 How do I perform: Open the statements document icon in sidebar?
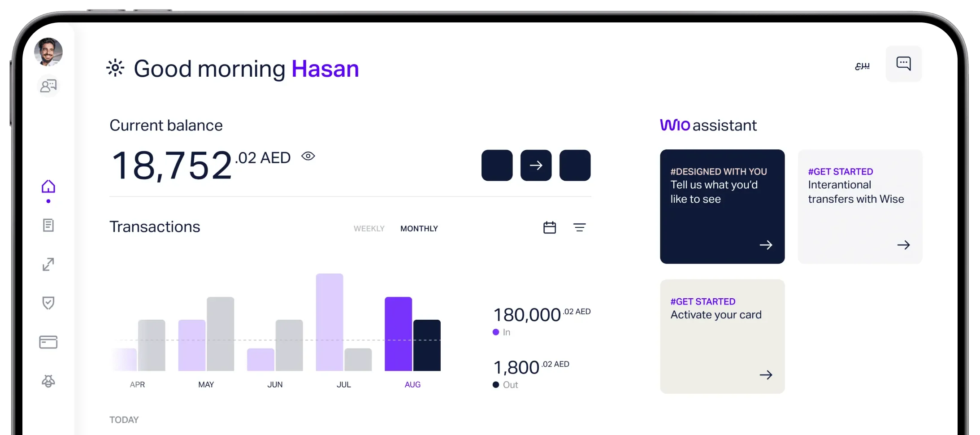point(48,225)
